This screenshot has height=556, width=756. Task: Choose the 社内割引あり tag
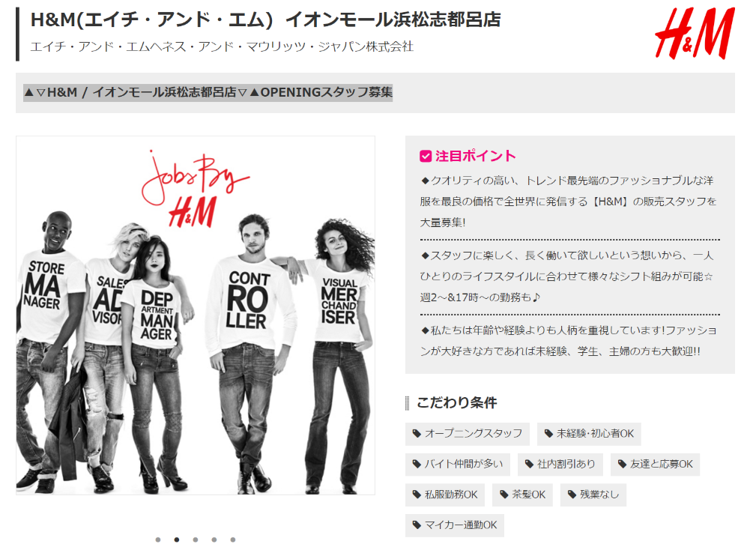[x=560, y=464]
